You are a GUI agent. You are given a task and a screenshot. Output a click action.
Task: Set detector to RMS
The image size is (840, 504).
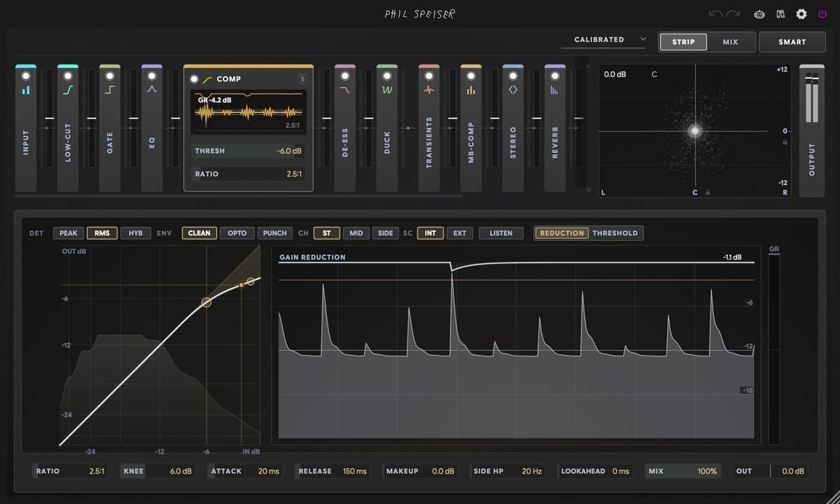tap(102, 233)
